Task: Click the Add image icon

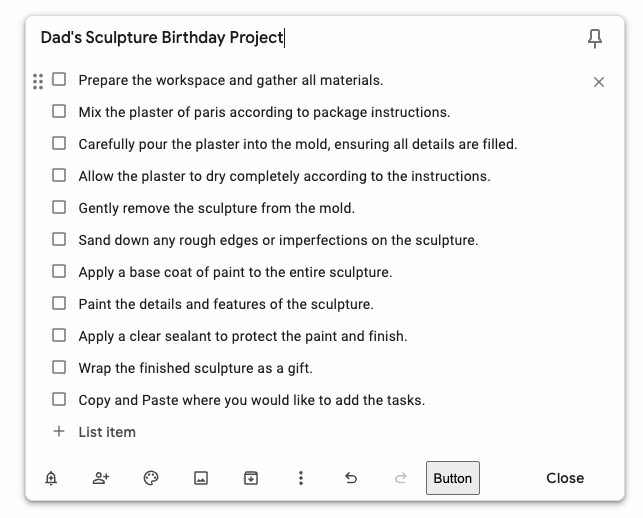Action: pyautogui.click(x=201, y=478)
